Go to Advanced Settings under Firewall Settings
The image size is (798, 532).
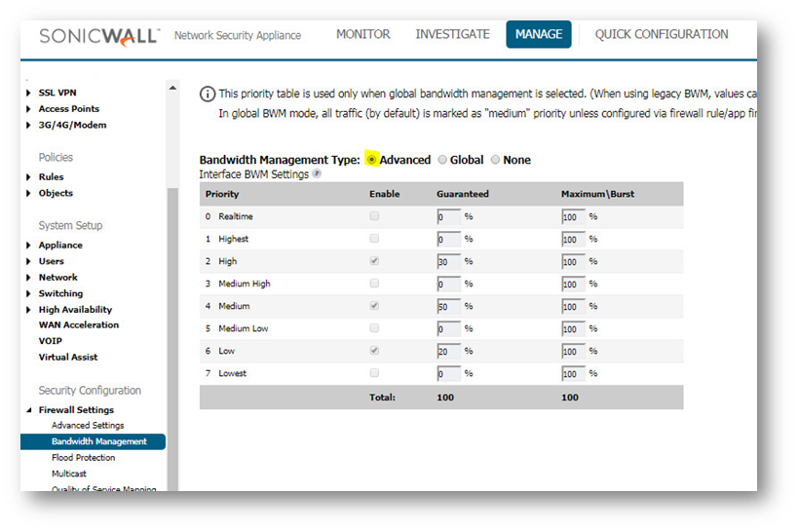(x=88, y=426)
